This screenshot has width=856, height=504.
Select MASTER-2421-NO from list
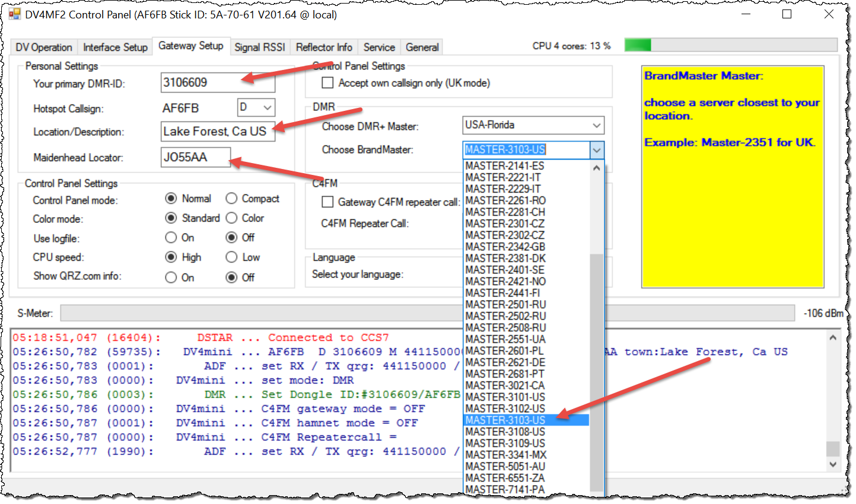pyautogui.click(x=526, y=281)
